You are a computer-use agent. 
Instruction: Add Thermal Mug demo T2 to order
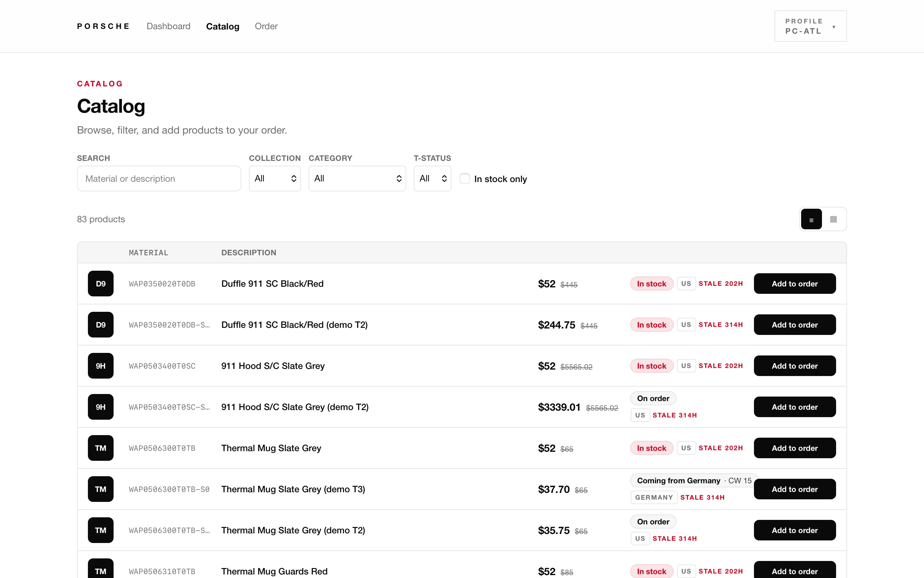pos(795,530)
